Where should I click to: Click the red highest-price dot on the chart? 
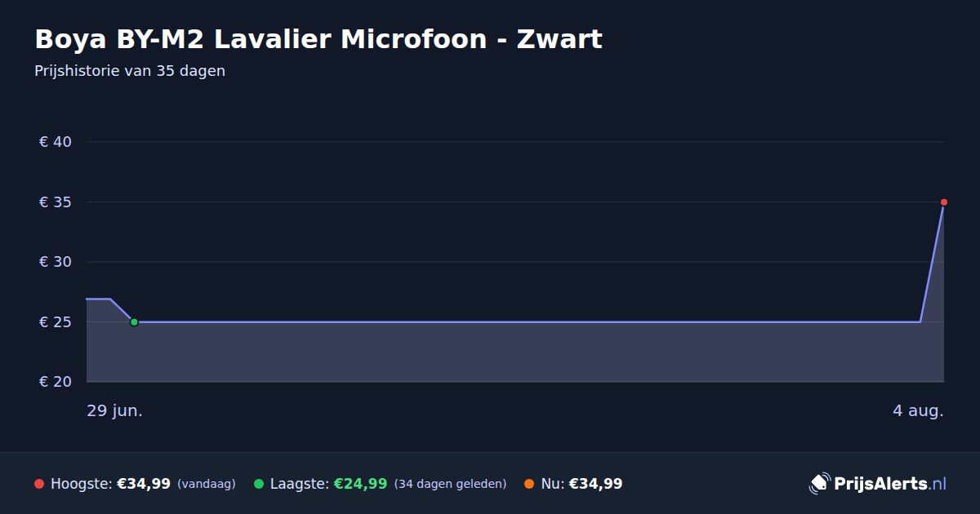point(943,202)
